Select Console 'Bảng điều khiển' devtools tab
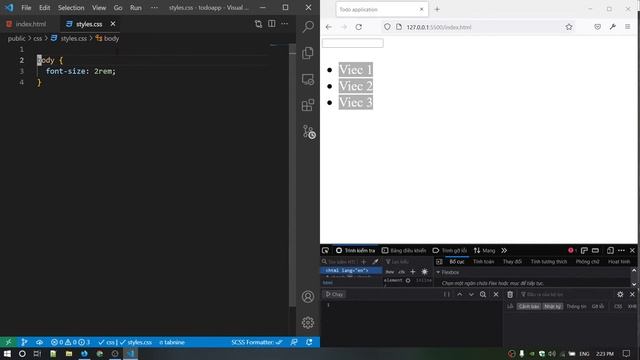This screenshot has height=360, width=640. coord(404,251)
